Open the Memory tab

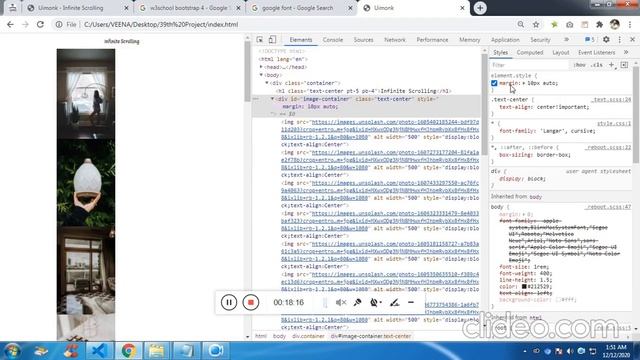[x=469, y=40]
